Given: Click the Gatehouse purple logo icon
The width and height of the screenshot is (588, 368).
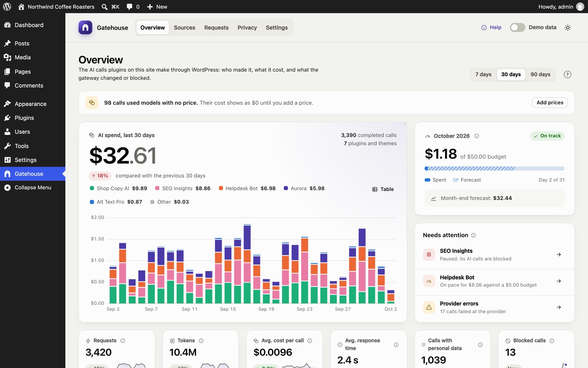Looking at the screenshot, I should pyautogui.click(x=85, y=27).
